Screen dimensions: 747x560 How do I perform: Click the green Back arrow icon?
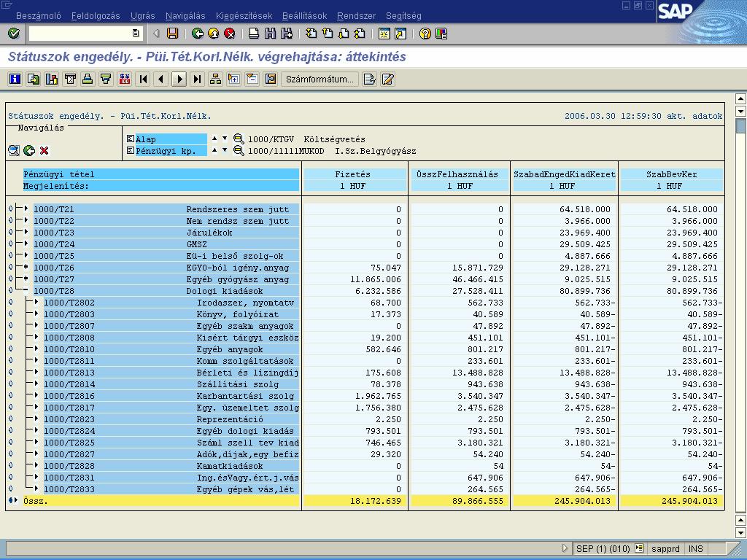(197, 34)
